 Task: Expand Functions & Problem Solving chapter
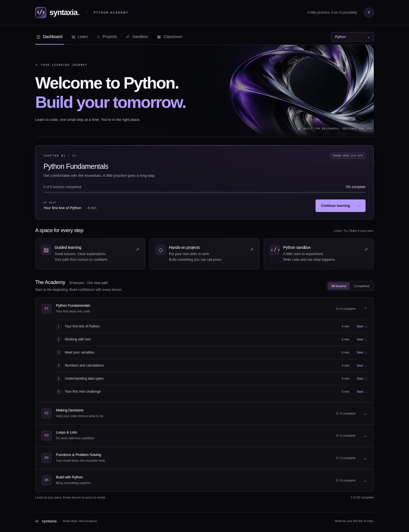point(365,459)
